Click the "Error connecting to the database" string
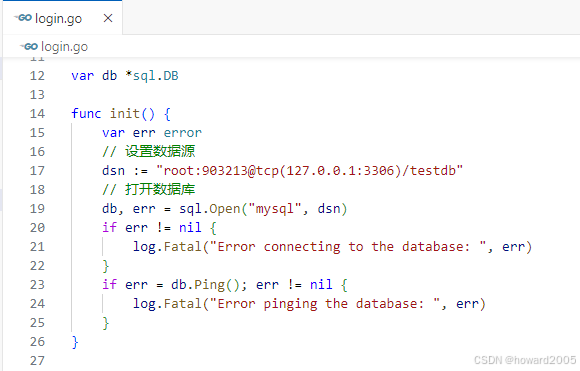The image size is (580, 371). point(348,247)
